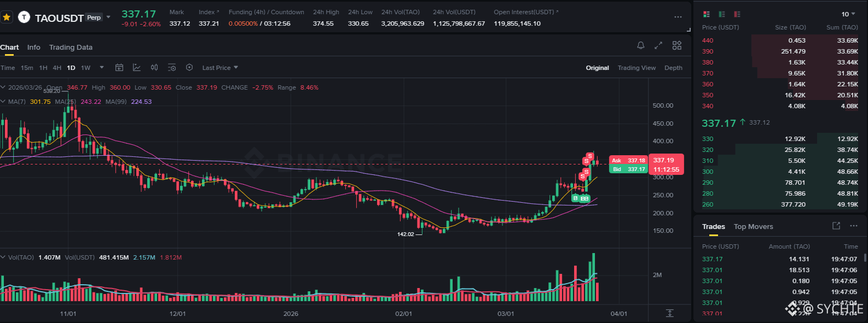The image size is (868, 323).
Task: Open the Index price link
Action: point(209,12)
